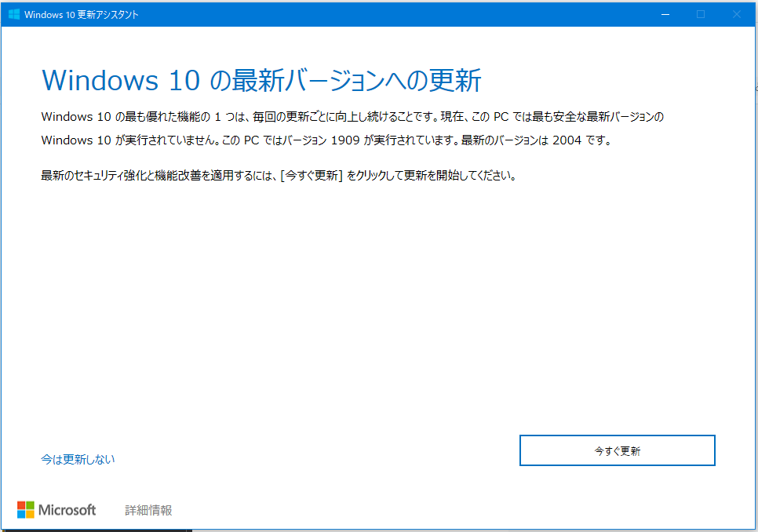This screenshot has width=758, height=532.
Task: Click the heading Windows 10 の最新バージョンへの更新
Action: (x=261, y=80)
